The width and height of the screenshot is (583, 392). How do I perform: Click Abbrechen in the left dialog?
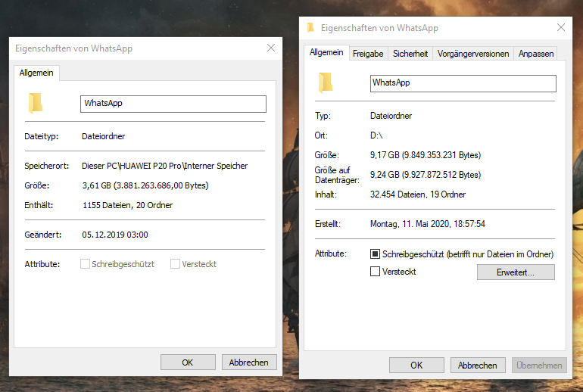pyautogui.click(x=249, y=362)
